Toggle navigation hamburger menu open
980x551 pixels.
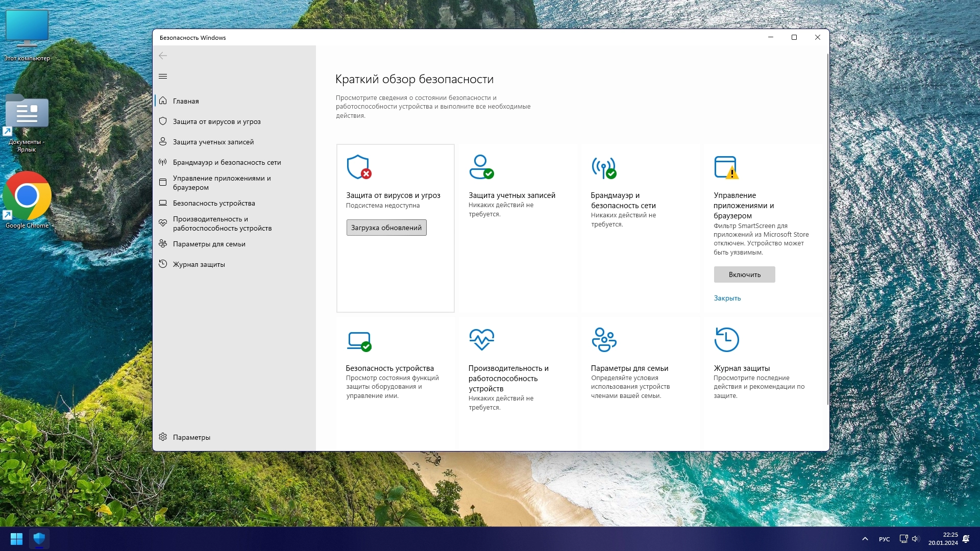pyautogui.click(x=163, y=76)
